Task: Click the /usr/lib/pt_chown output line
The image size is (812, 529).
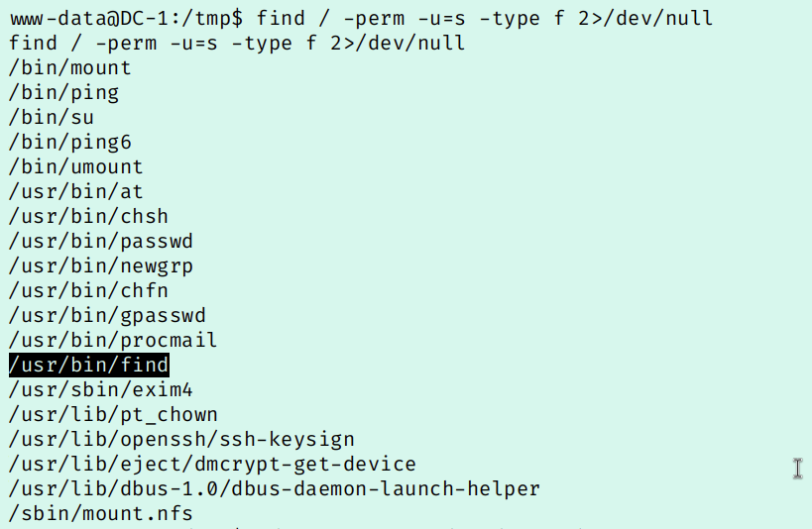Action: (113, 415)
